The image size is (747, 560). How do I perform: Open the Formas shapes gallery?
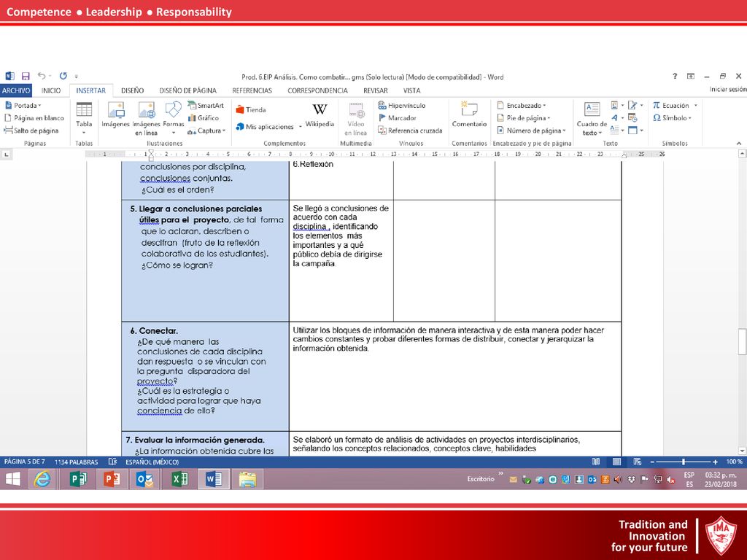174,119
